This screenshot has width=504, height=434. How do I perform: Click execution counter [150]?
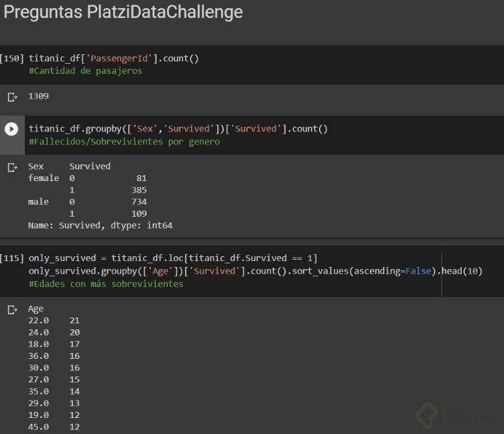pyautogui.click(x=12, y=58)
